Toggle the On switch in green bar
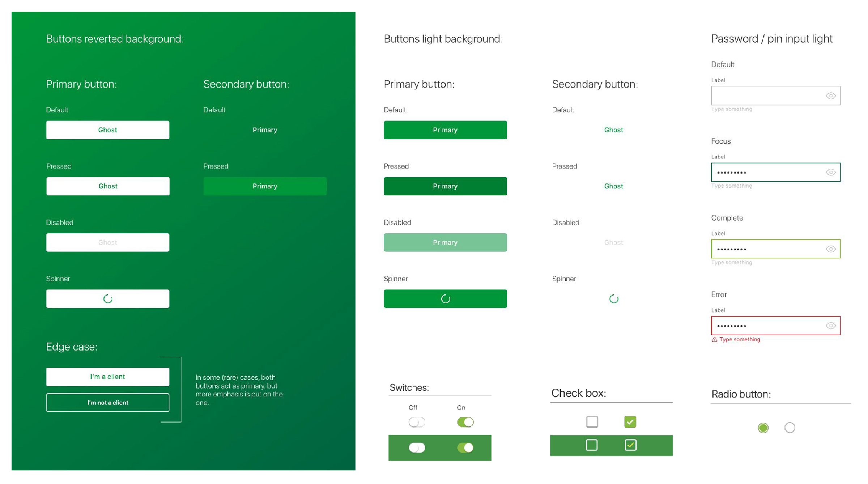The width and height of the screenshot is (868, 484). (465, 448)
